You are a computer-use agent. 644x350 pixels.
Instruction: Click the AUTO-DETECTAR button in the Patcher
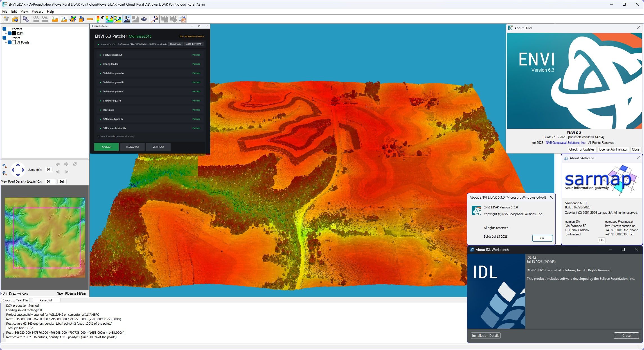pyautogui.click(x=194, y=44)
